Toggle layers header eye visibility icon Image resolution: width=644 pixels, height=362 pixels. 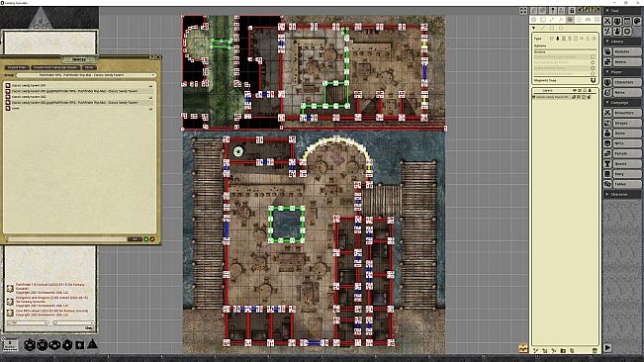pyautogui.click(x=575, y=90)
